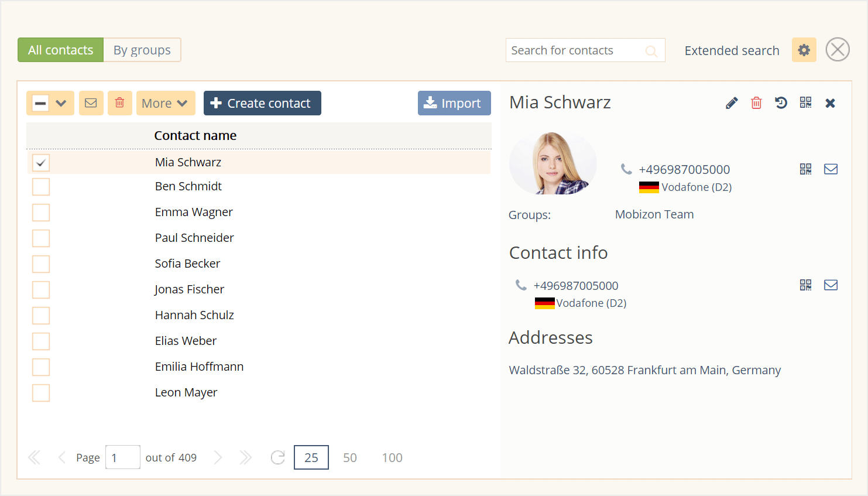Check the Emma Wagner checkbox
This screenshot has width=868, height=496.
coord(41,213)
